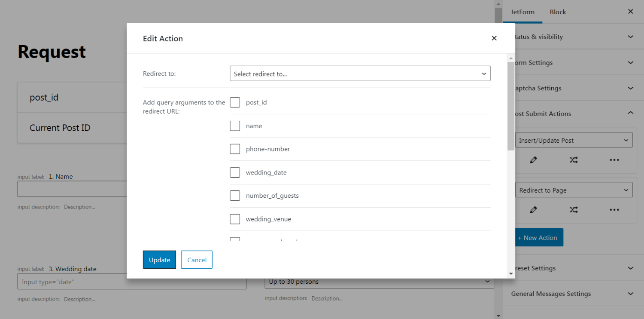The height and width of the screenshot is (319, 644).
Task: Edit the Redirect to Page action with pencil icon
Action: pos(533,210)
